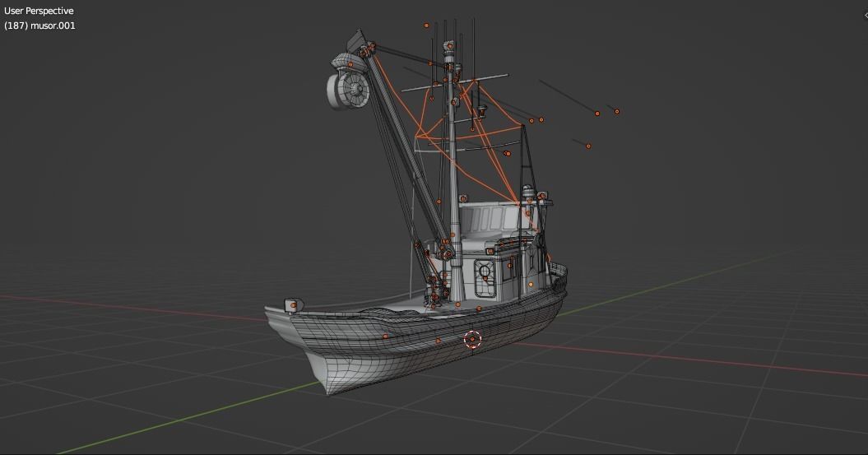Select the round porthole on the cabin wall
This screenshot has height=455, width=868.
[485, 272]
